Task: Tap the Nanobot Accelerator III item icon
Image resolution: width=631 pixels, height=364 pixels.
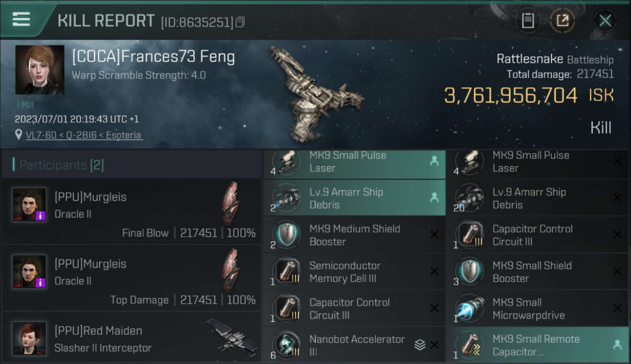Action: coord(286,345)
